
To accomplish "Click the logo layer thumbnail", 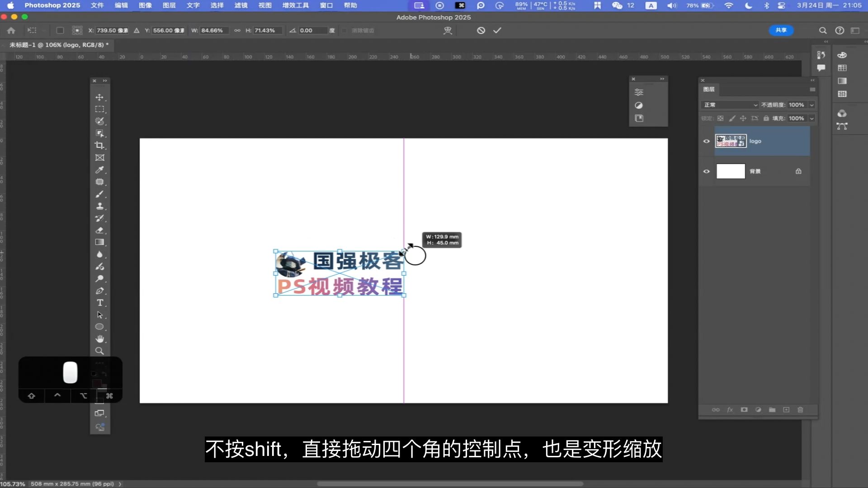I will 731,141.
